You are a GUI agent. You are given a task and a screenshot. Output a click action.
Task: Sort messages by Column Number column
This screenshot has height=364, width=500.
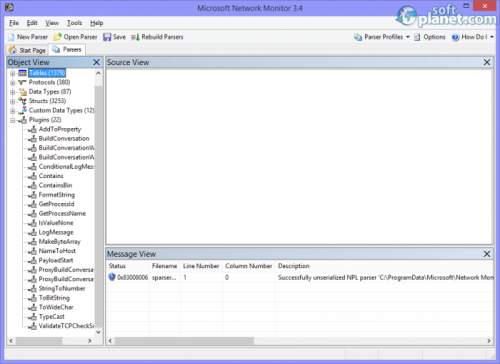[x=249, y=266]
